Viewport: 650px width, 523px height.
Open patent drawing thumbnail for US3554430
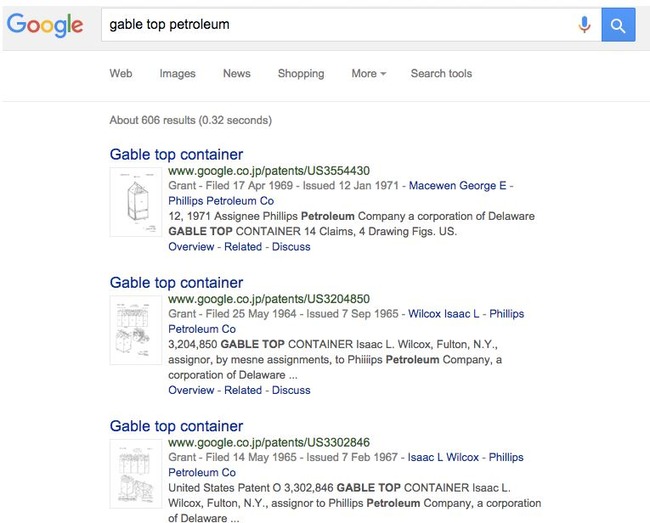pos(136,202)
